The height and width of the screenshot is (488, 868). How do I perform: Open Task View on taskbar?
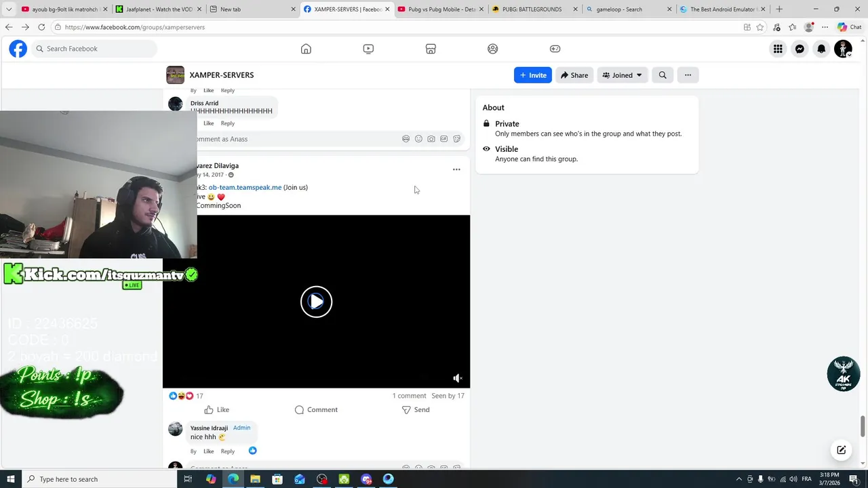[x=188, y=479]
